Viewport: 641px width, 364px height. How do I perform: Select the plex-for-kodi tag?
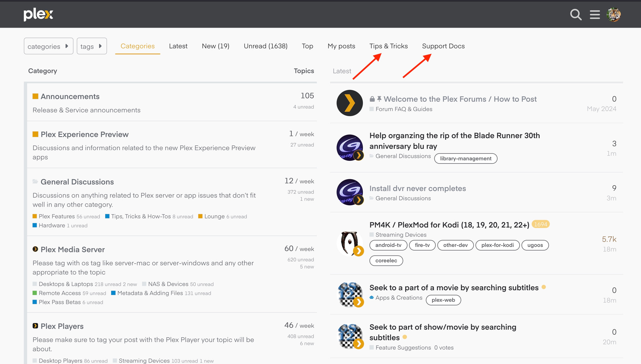coord(497,245)
